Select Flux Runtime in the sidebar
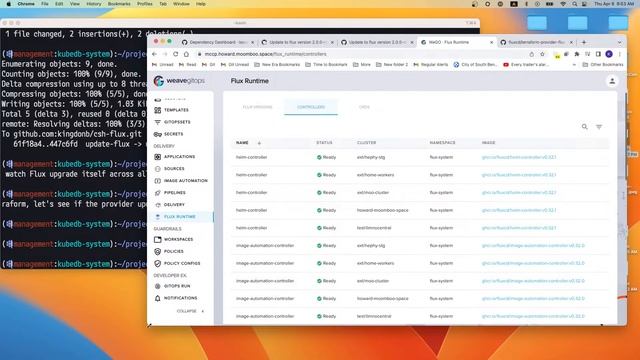This screenshot has height=360, width=640. [180, 217]
